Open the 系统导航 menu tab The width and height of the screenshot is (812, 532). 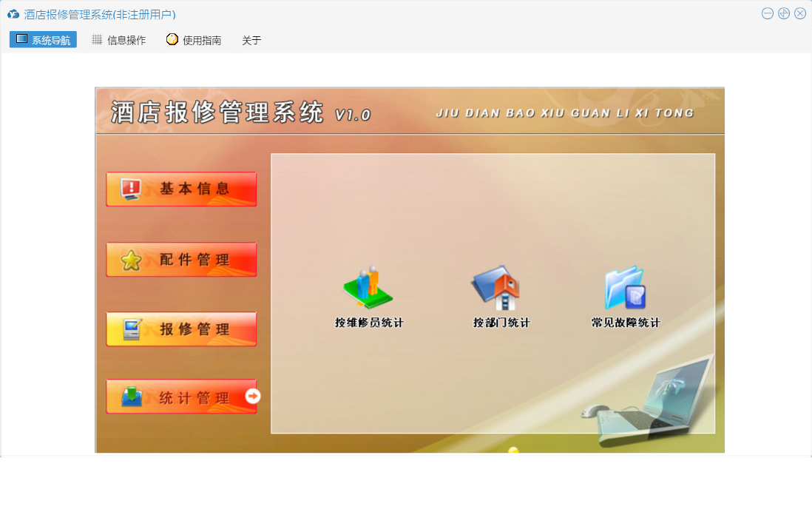pyautogui.click(x=43, y=40)
